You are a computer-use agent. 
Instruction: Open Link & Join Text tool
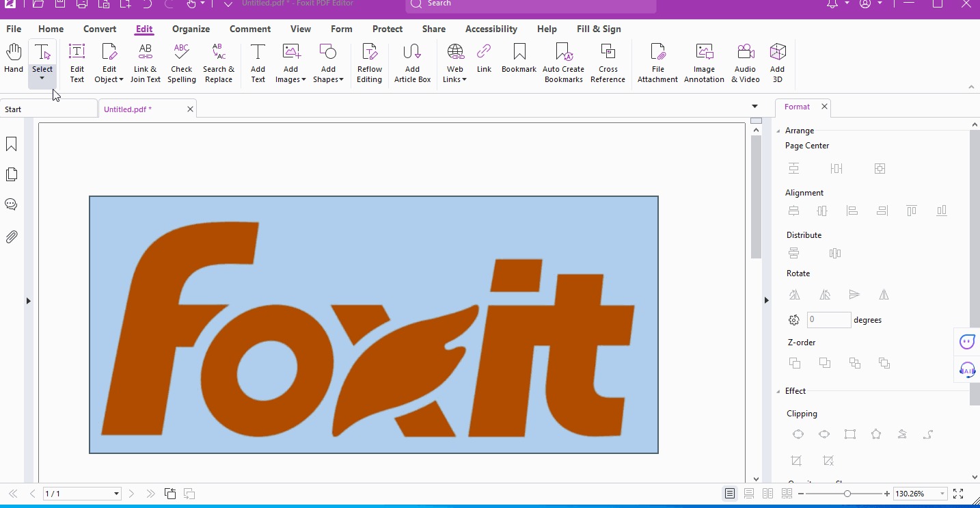coord(145,64)
